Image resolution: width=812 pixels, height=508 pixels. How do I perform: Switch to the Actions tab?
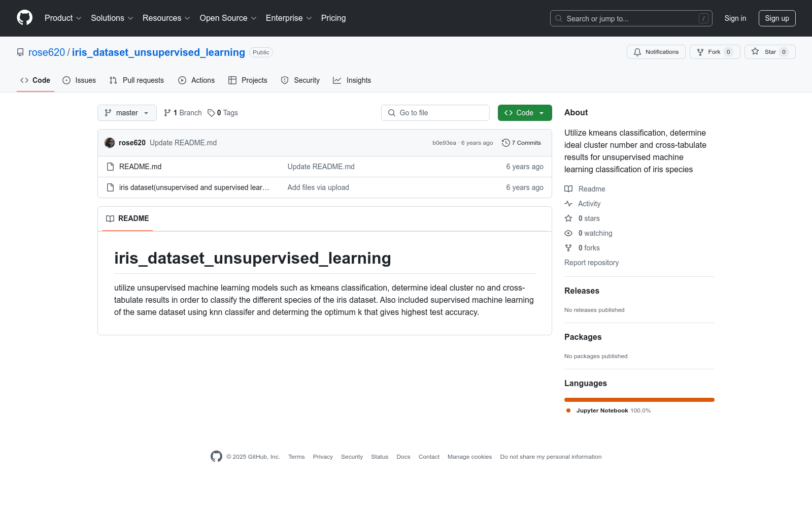tap(196, 80)
